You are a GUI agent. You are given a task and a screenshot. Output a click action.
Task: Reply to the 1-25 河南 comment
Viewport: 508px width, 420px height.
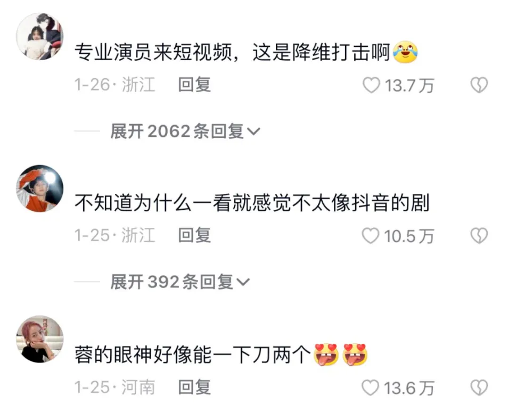pos(194,388)
